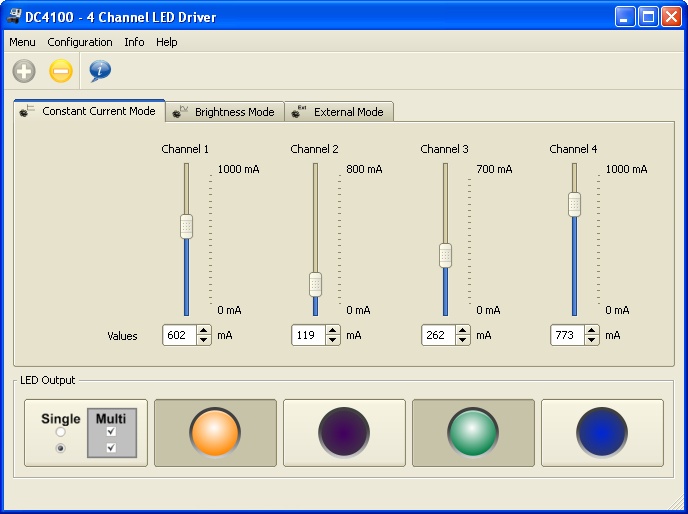
Task: Increase Channel 3 value with up arrow
Action: [462, 331]
